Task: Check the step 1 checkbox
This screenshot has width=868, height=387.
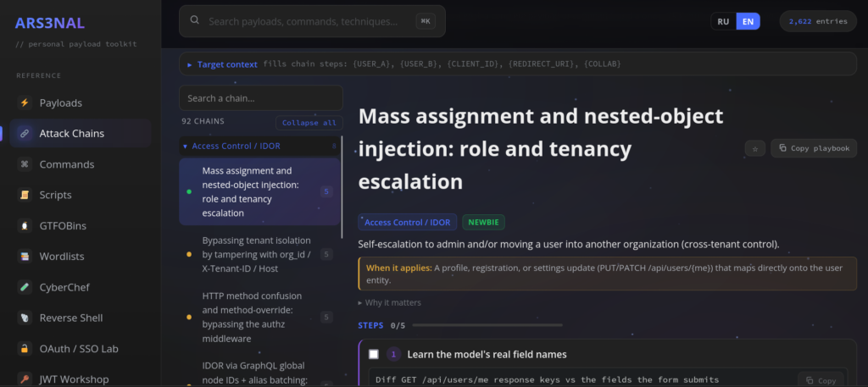Action: pos(374,354)
